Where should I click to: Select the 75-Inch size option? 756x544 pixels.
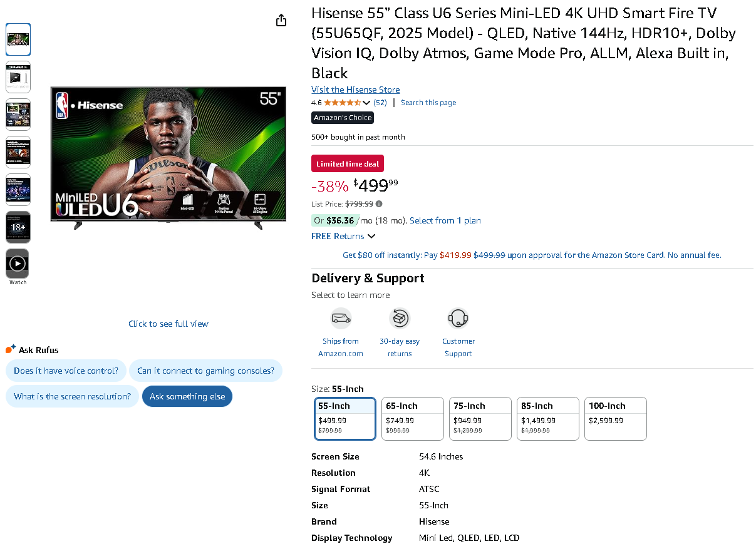click(x=480, y=418)
